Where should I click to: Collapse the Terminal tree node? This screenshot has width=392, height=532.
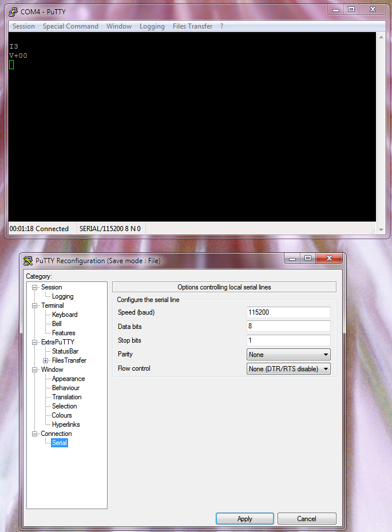pyautogui.click(x=34, y=305)
